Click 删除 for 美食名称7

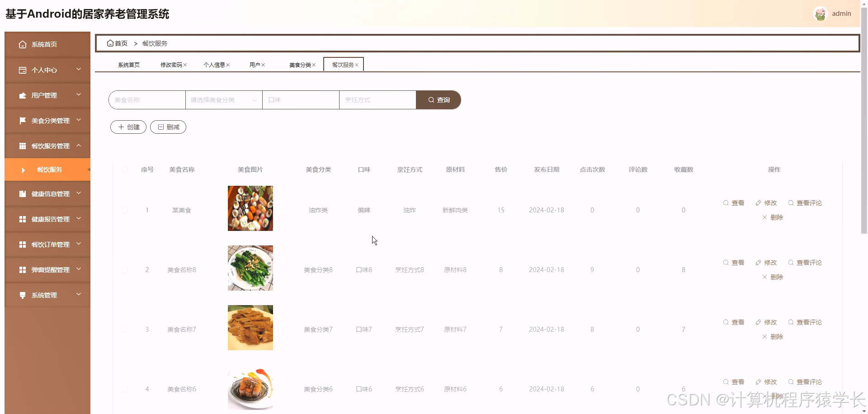pos(773,337)
